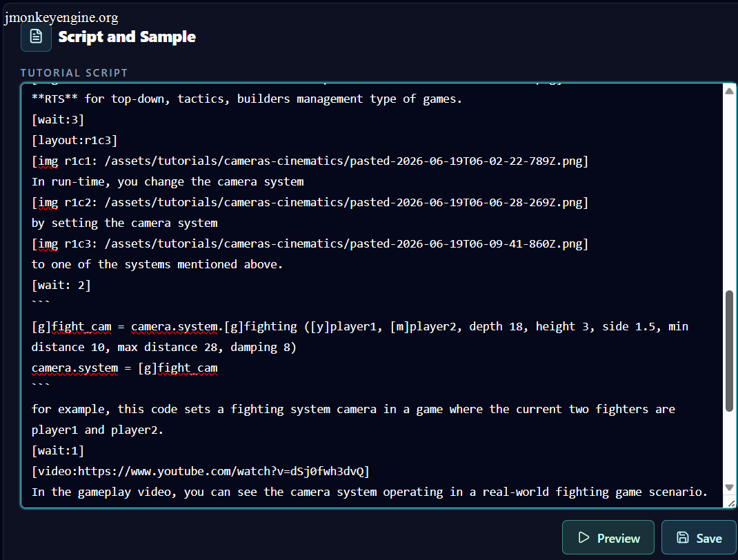This screenshot has width=738, height=560.
Task: Click the Save button
Action: (699, 537)
